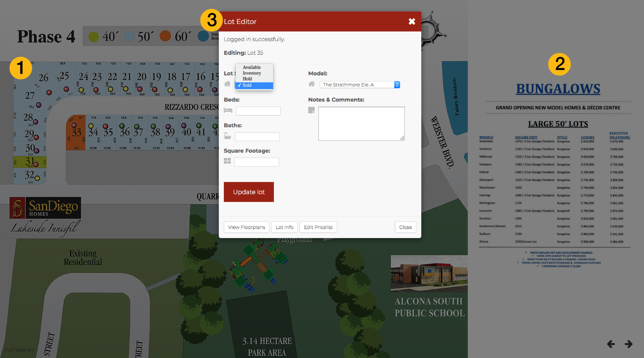Select lot 24 marker on siteplan
Image resolution: width=644 pixels, height=358 pixels.
coord(81,90)
